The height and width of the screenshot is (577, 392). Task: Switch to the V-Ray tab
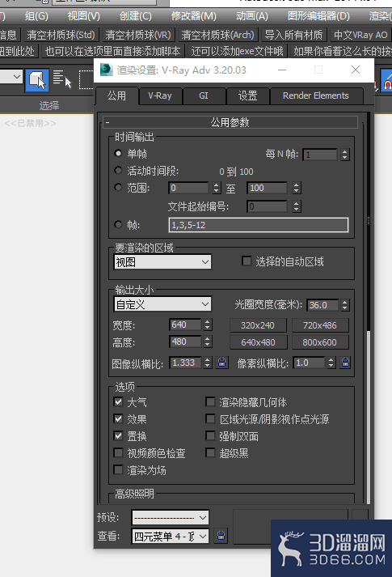(x=160, y=95)
